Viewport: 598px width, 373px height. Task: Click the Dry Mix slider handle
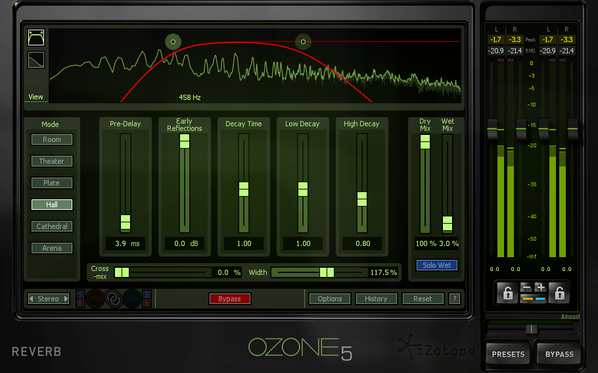tap(425, 142)
